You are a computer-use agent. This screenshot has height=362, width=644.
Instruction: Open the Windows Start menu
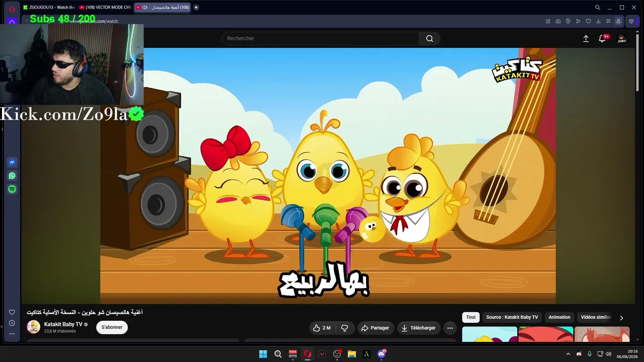pos(263,354)
